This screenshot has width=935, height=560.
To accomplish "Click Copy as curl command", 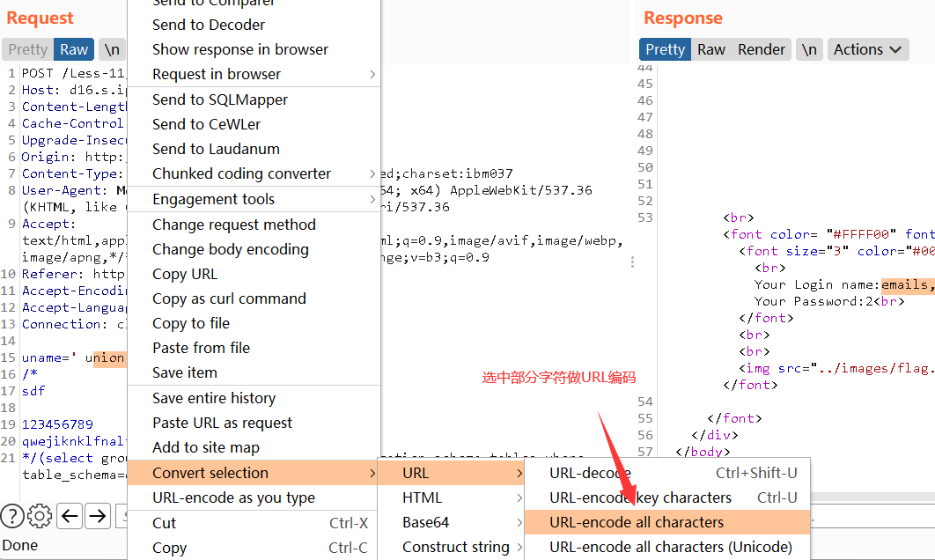I will pyautogui.click(x=229, y=299).
